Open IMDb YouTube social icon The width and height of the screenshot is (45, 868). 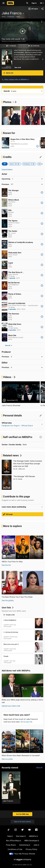(29, 829)
